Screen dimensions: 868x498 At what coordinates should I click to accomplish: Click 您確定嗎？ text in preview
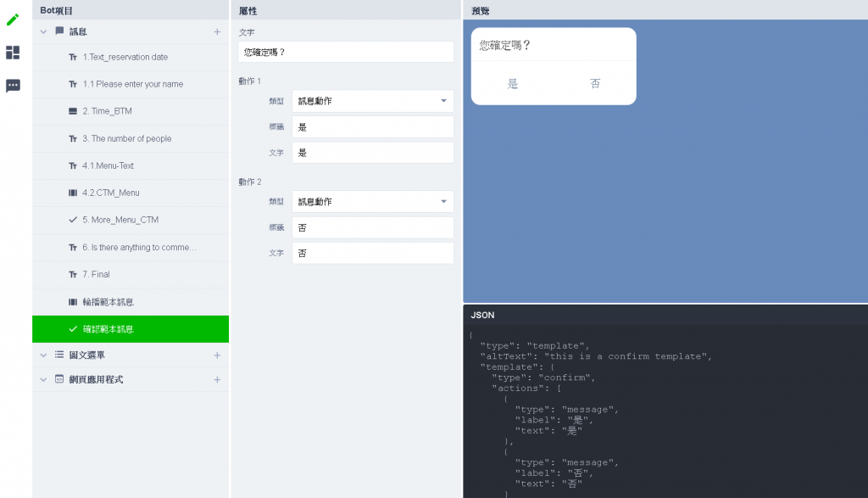[x=504, y=46]
